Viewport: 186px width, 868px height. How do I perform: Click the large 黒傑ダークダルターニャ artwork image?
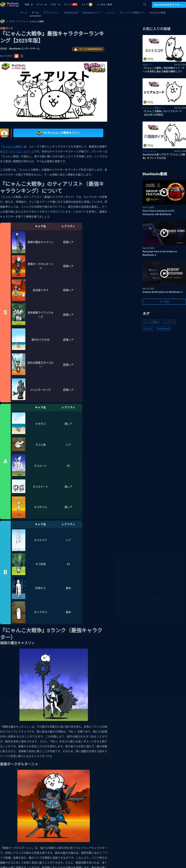[54, 806]
